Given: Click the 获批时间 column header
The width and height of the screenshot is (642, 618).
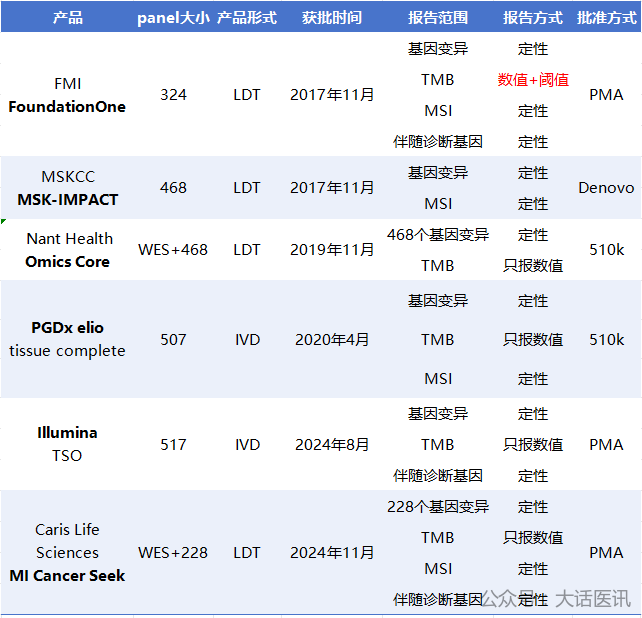Looking at the screenshot, I should coord(332,18).
